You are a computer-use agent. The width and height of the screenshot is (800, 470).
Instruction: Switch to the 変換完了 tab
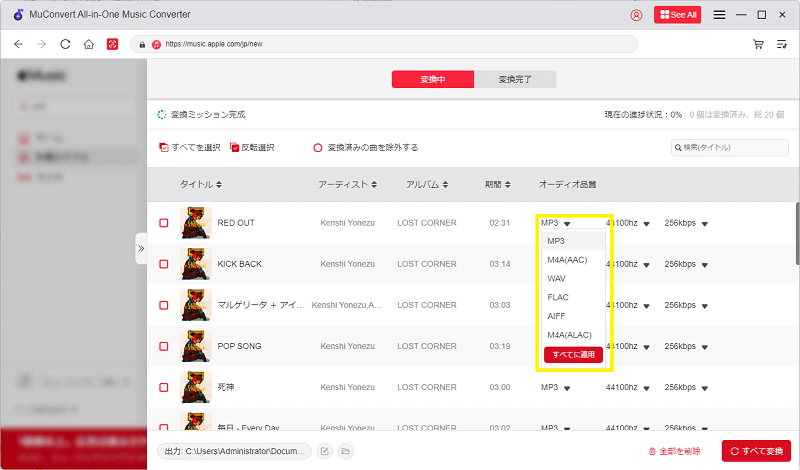515,79
